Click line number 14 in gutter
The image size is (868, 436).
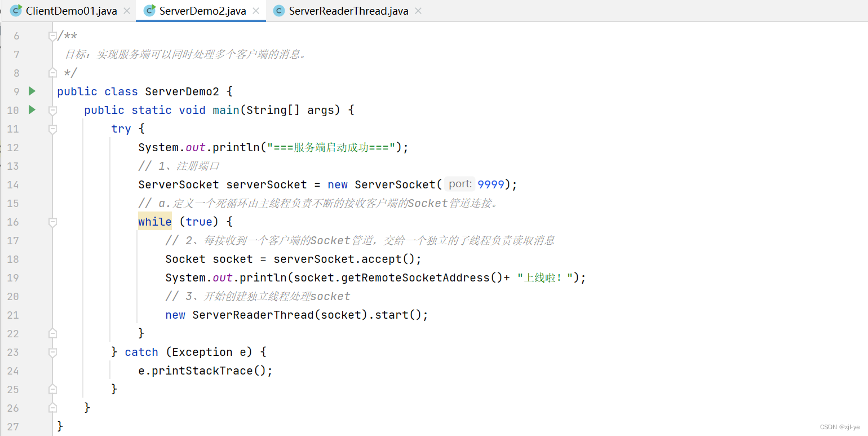click(13, 184)
